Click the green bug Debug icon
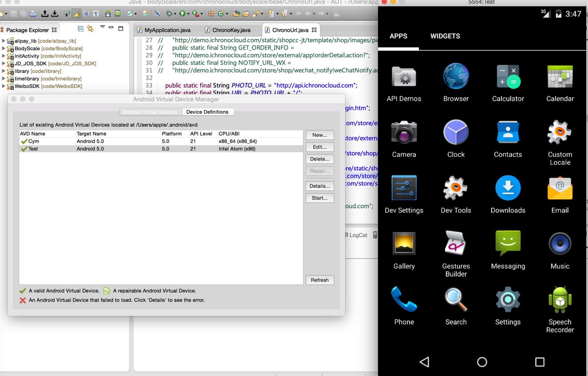Image resolution: width=588 pixels, height=376 pixels. 169,14
